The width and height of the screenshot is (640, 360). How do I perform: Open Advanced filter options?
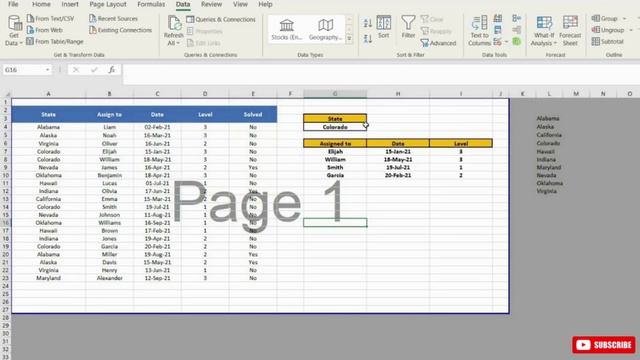(438, 43)
